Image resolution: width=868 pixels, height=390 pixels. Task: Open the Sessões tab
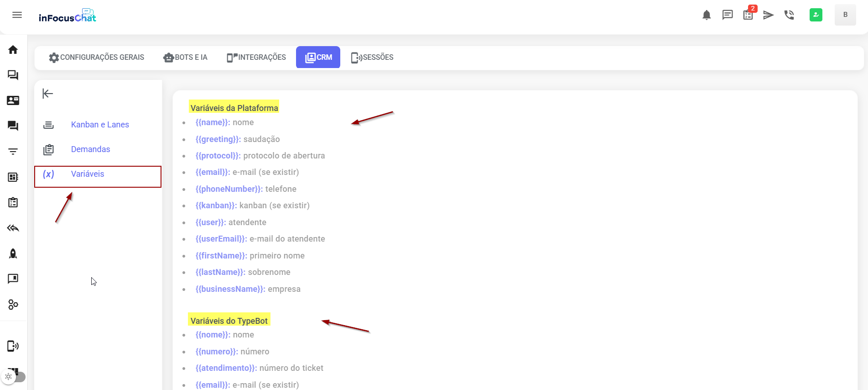pyautogui.click(x=372, y=58)
